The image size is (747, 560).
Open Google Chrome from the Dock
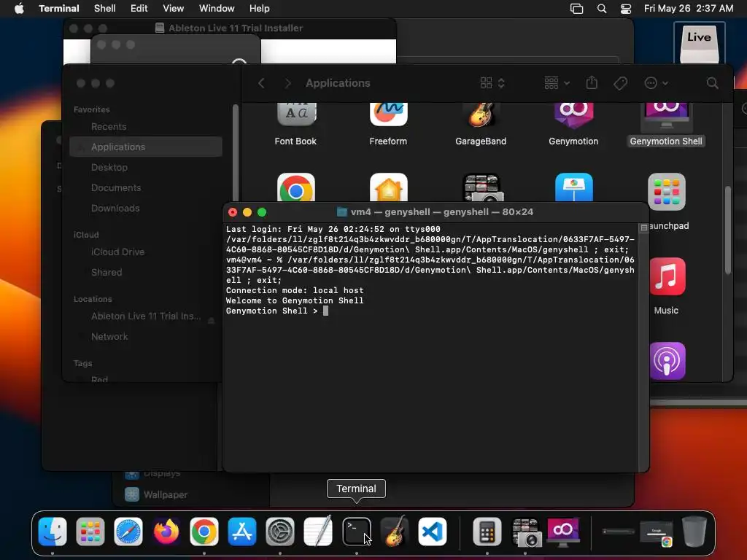[x=204, y=532]
